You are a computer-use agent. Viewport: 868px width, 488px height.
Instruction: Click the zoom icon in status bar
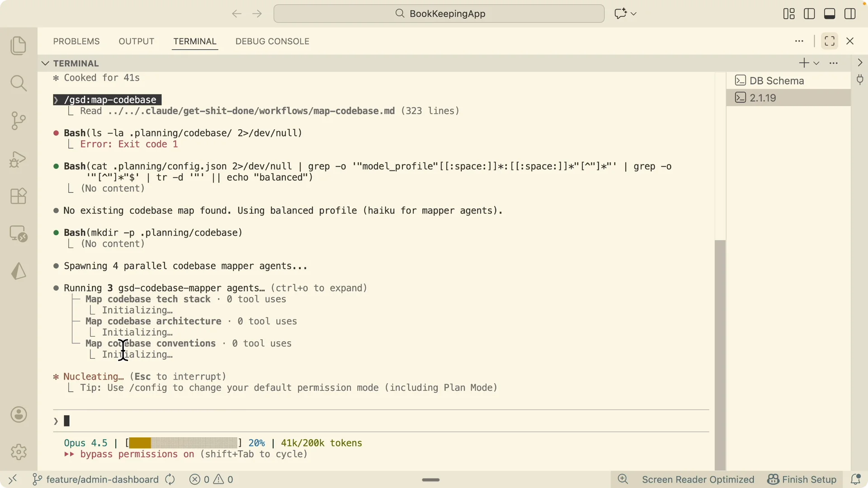coord(623,479)
